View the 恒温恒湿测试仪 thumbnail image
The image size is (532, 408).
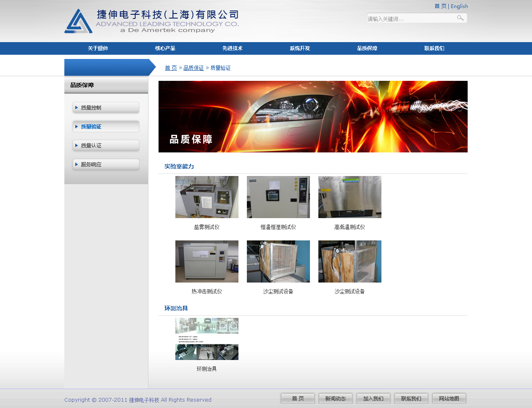278,197
